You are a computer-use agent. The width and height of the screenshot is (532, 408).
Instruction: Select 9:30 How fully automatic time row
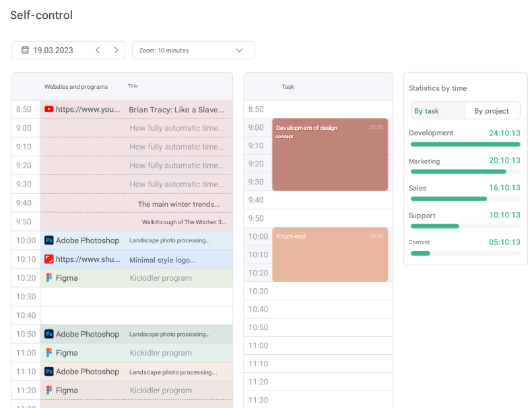(x=136, y=184)
